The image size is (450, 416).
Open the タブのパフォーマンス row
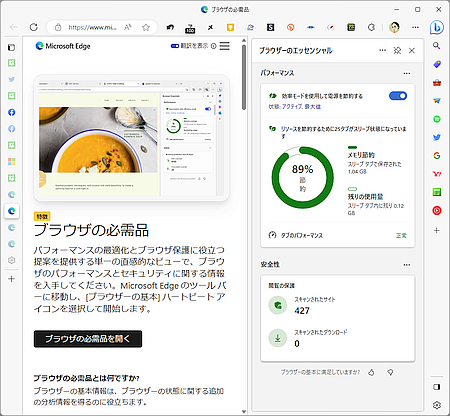pos(337,235)
